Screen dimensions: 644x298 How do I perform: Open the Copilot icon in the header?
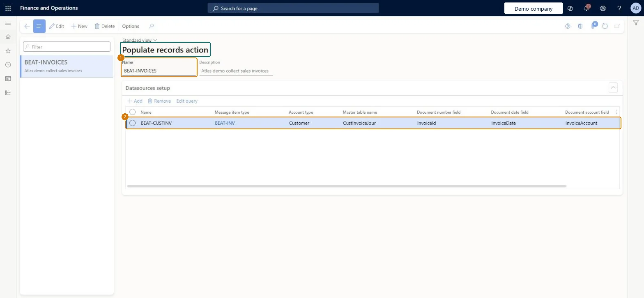point(570,8)
